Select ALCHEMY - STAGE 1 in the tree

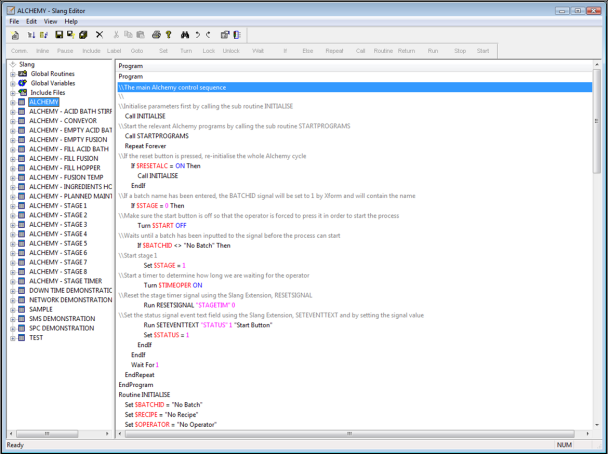click(58, 205)
